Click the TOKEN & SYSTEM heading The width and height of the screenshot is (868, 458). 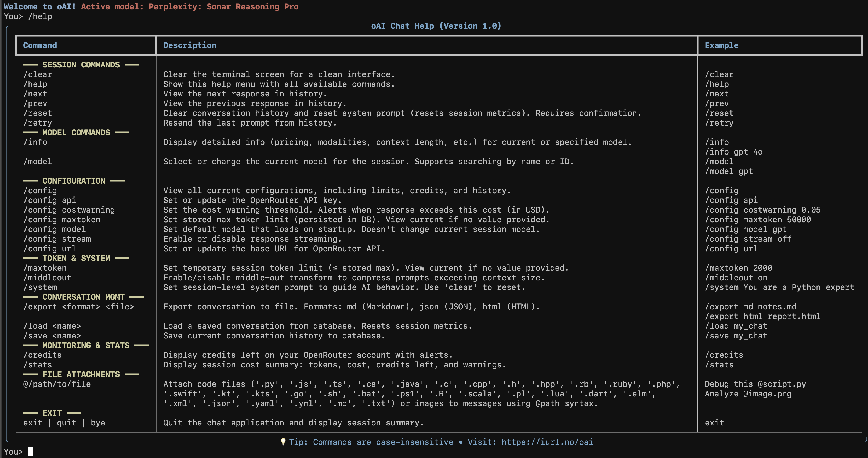point(76,258)
